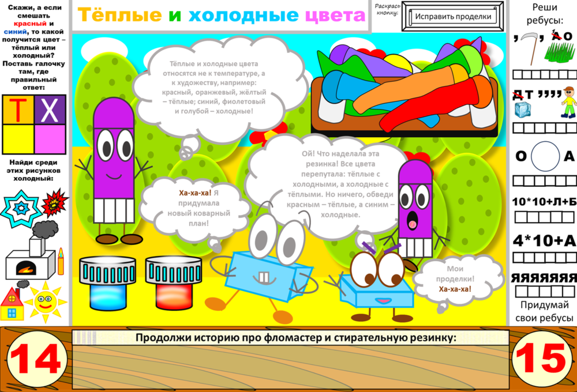Click answer boxes under 10*10+Л+Б rebus
577x392 pixels.
544,217
